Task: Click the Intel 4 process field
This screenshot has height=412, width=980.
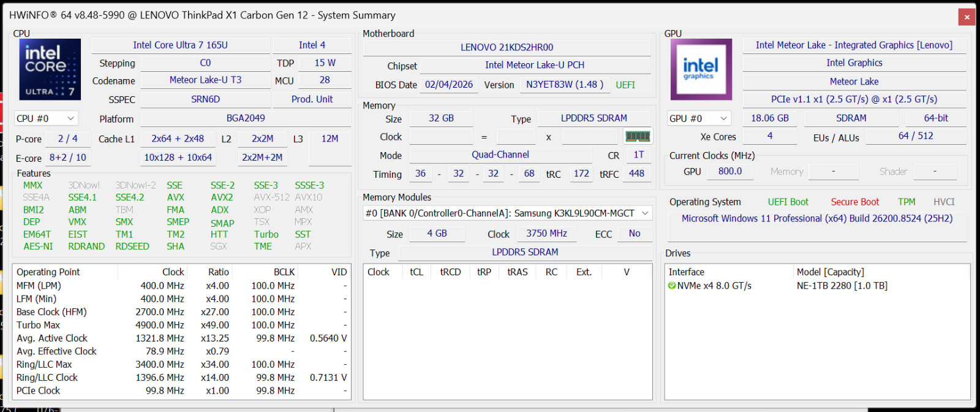Action: 312,45
